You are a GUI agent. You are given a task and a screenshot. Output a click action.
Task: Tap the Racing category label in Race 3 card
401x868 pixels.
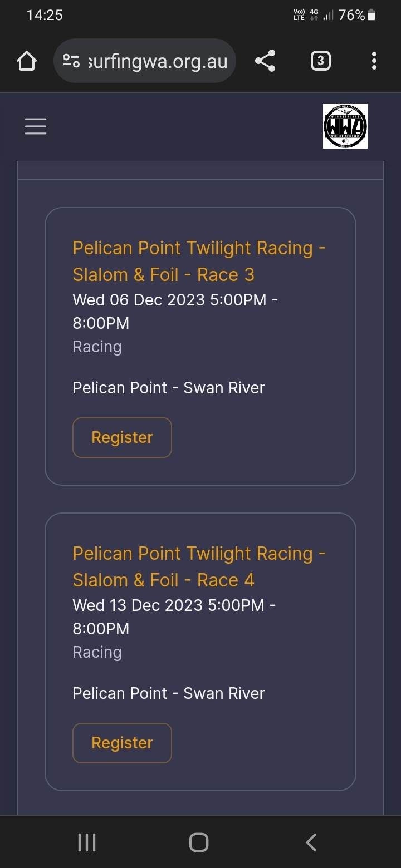(97, 347)
